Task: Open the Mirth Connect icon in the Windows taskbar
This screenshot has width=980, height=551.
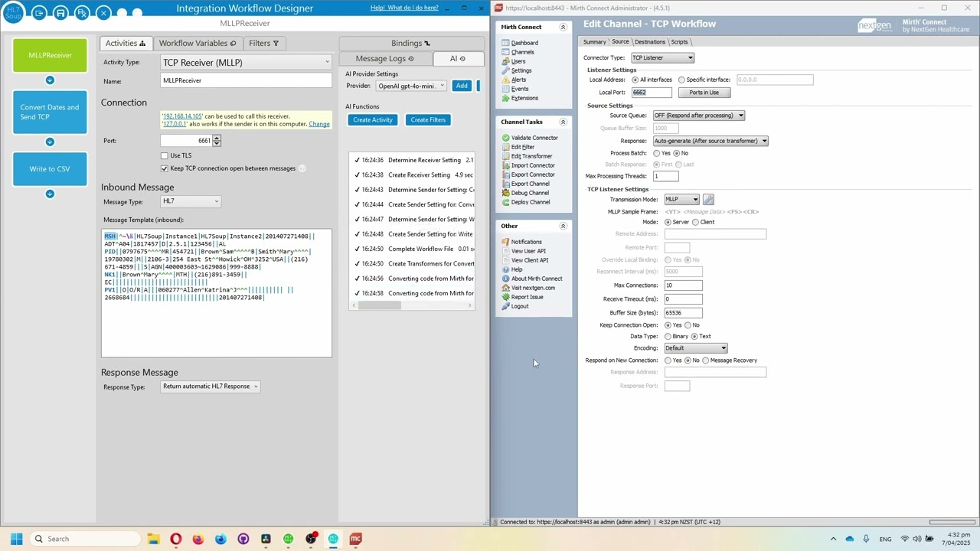Action: (x=355, y=539)
